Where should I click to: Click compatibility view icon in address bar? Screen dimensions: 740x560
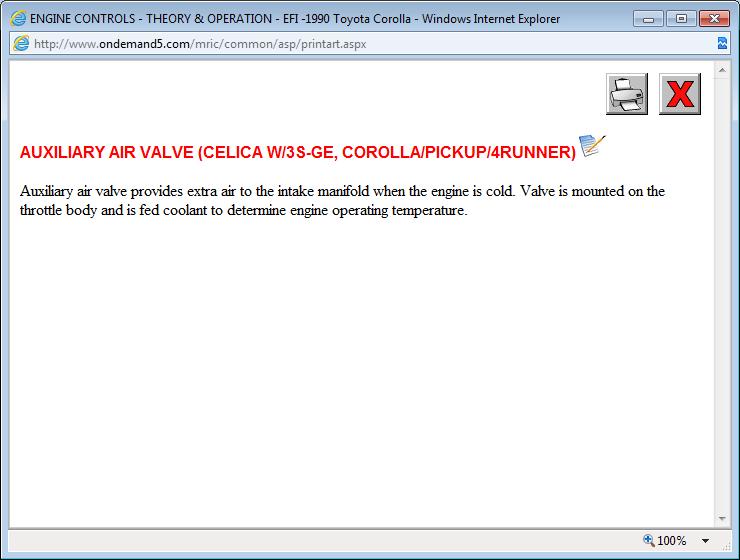pos(722,43)
